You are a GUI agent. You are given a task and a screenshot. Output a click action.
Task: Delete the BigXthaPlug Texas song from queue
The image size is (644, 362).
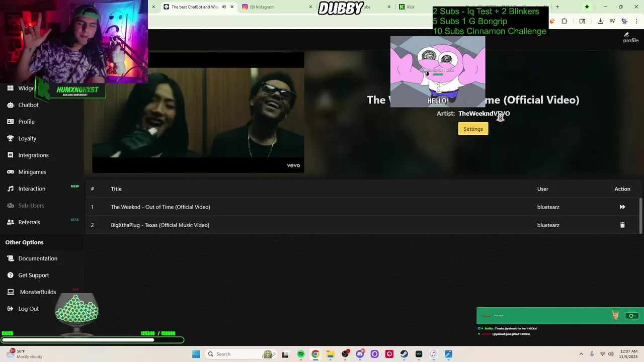coord(622,225)
